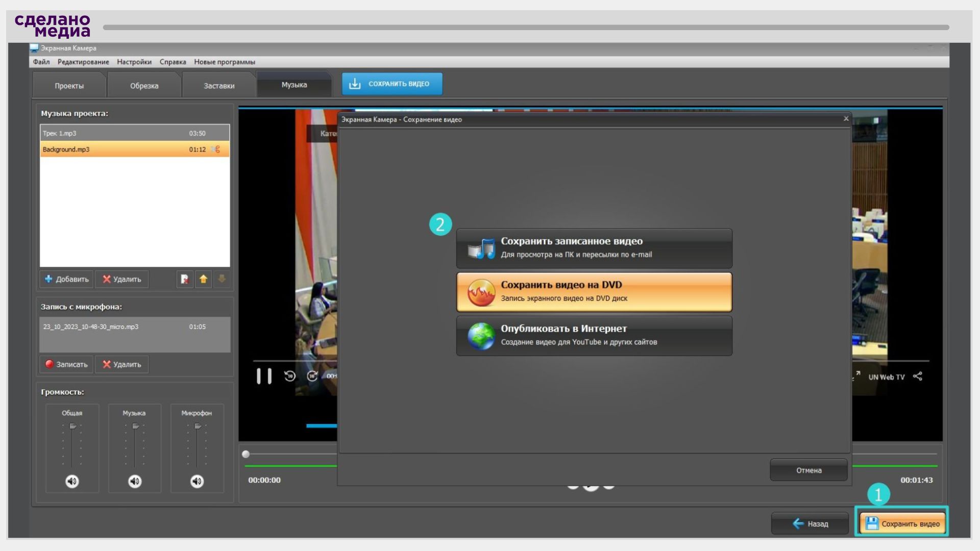Move selected track down with the arrow

coord(222,279)
